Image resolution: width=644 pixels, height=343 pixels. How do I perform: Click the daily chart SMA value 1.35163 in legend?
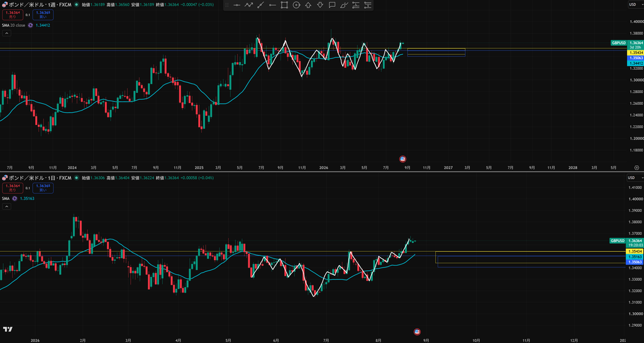[27, 198]
